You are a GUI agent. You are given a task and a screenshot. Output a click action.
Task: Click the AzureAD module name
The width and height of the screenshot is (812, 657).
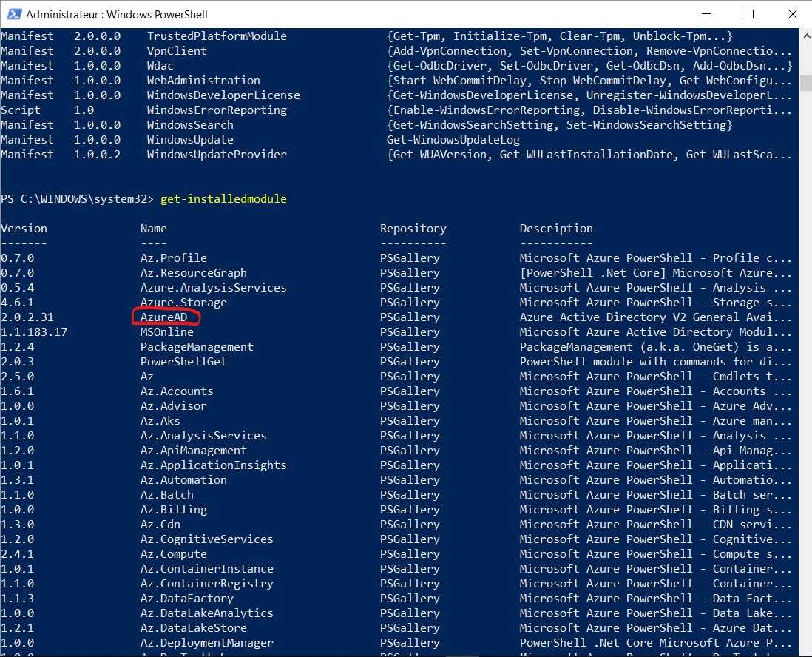pos(163,317)
